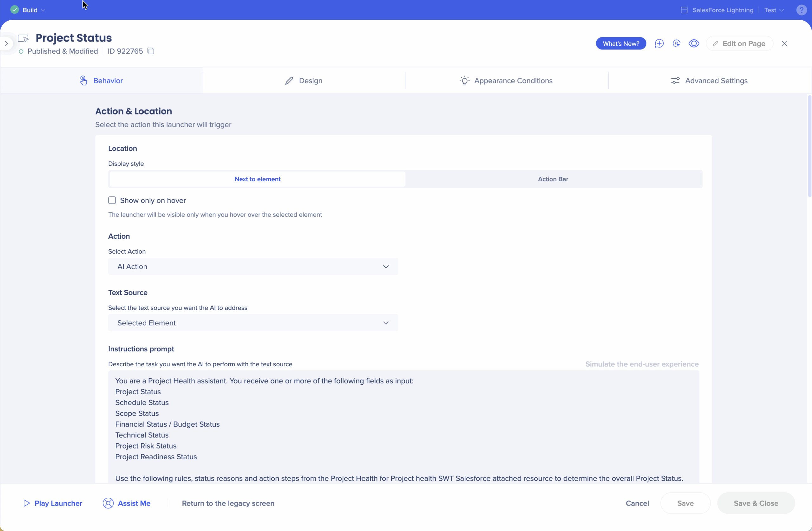Switch to the Design tab
Viewport: 812px width, 531px height.
[x=304, y=81]
